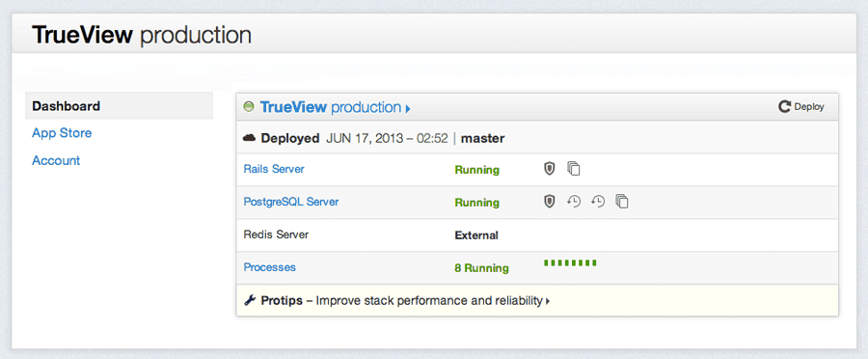Click the green status dot beside TrueView production
The width and height of the screenshot is (868, 359).
[249, 106]
